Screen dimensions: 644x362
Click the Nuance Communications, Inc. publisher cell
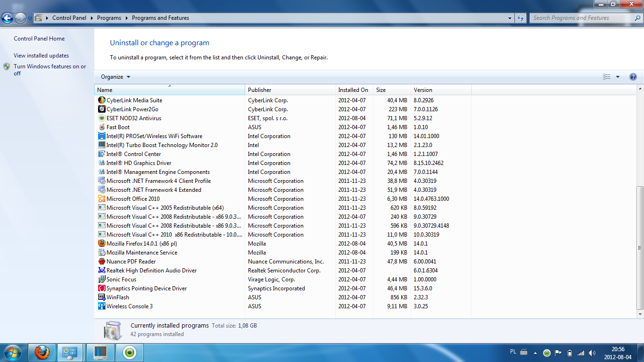pyautogui.click(x=286, y=262)
